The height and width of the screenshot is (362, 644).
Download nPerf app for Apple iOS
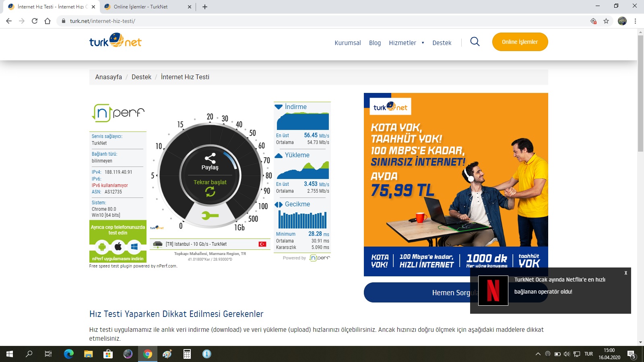click(x=118, y=246)
